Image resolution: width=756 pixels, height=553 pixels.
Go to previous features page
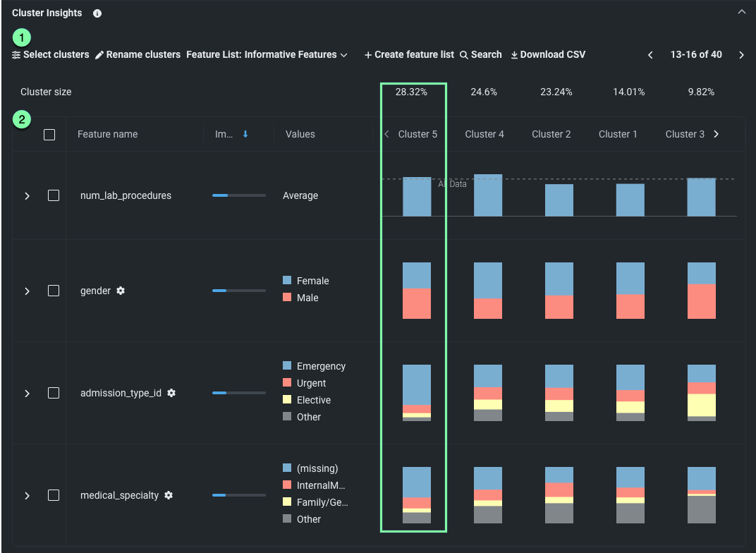coord(650,55)
